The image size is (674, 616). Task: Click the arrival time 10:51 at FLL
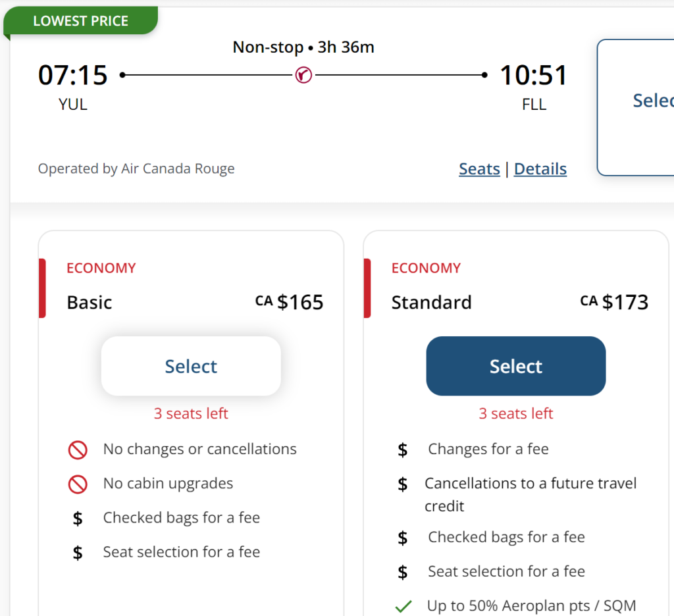pyautogui.click(x=534, y=75)
